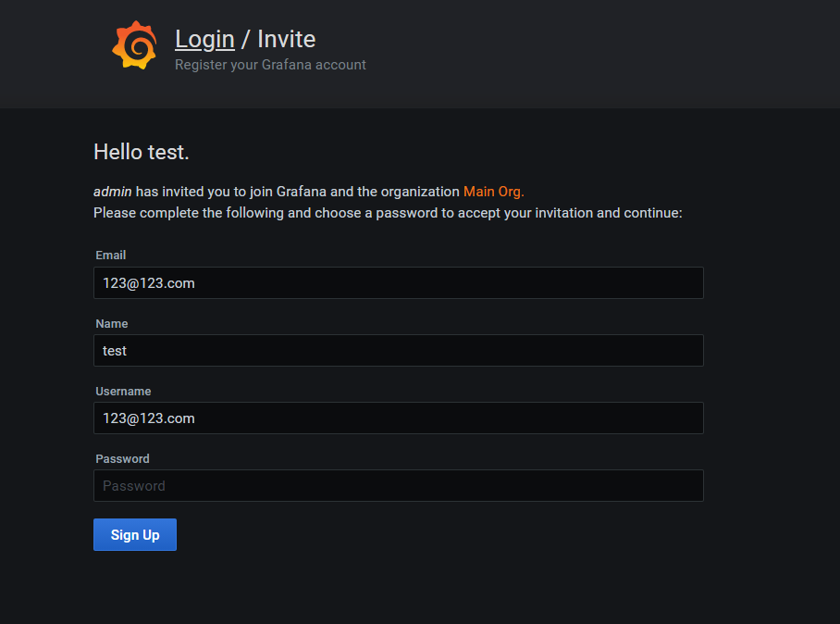Click the Name field label
The image size is (840, 624).
click(x=111, y=323)
